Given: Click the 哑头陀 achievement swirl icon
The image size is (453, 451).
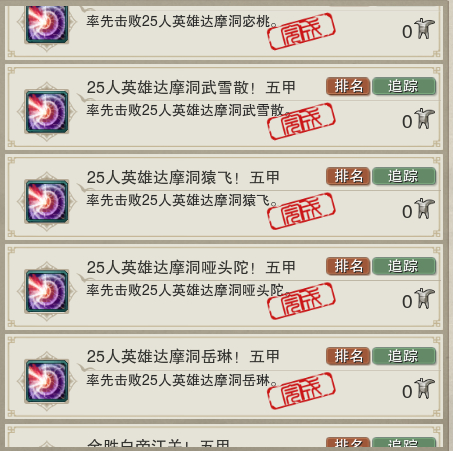Looking at the screenshot, I should 47,291.
